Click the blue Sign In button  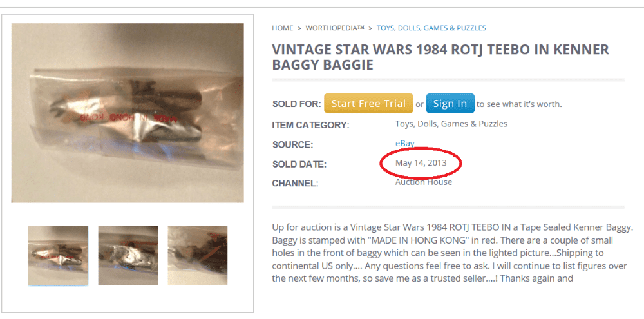pos(450,104)
